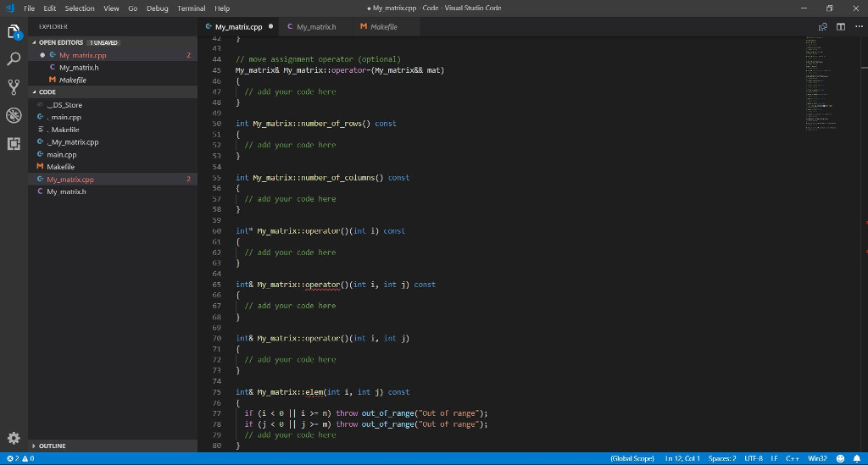
Task: Switch to the Makefile editor tab
Action: (x=384, y=26)
